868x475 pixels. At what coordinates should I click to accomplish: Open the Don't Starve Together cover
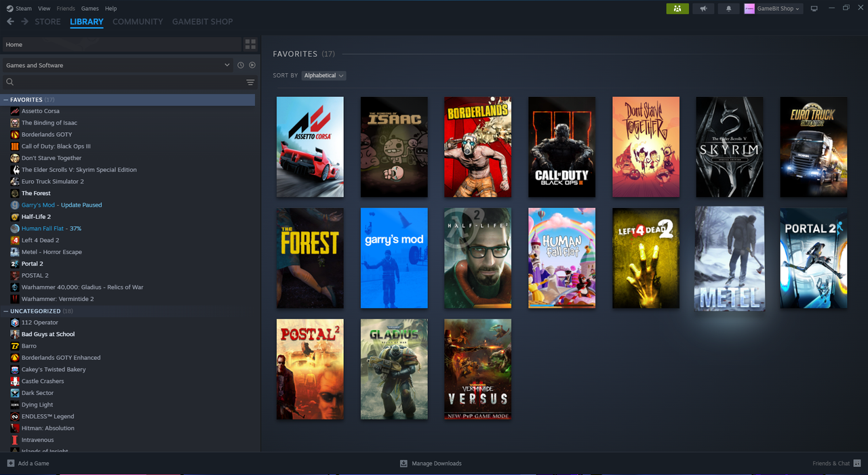pyautogui.click(x=646, y=147)
